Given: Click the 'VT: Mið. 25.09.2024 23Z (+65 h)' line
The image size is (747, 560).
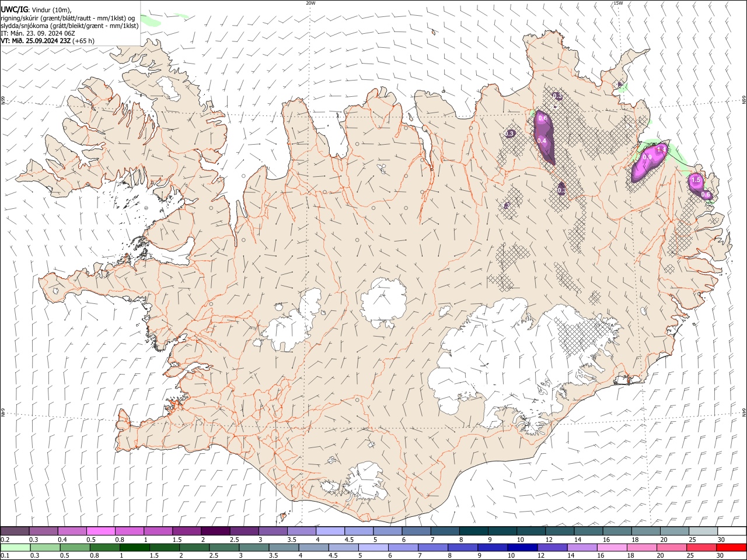Looking at the screenshot, I should (47, 41).
